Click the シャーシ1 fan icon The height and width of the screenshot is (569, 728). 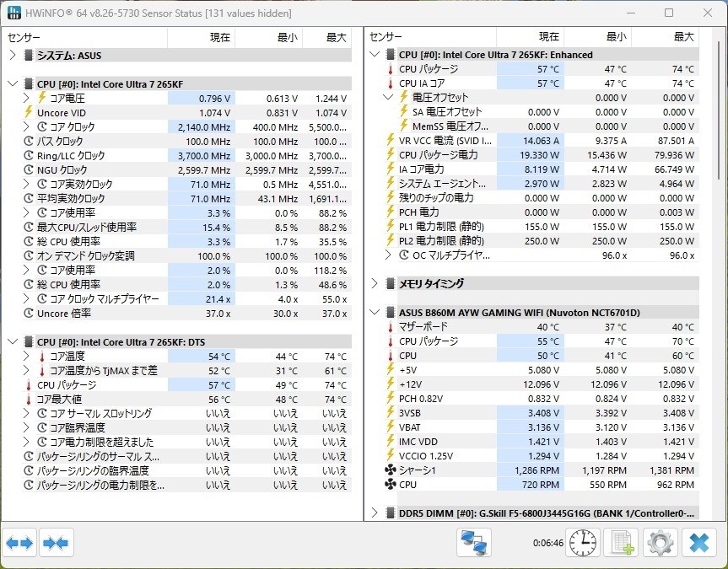[391, 470]
